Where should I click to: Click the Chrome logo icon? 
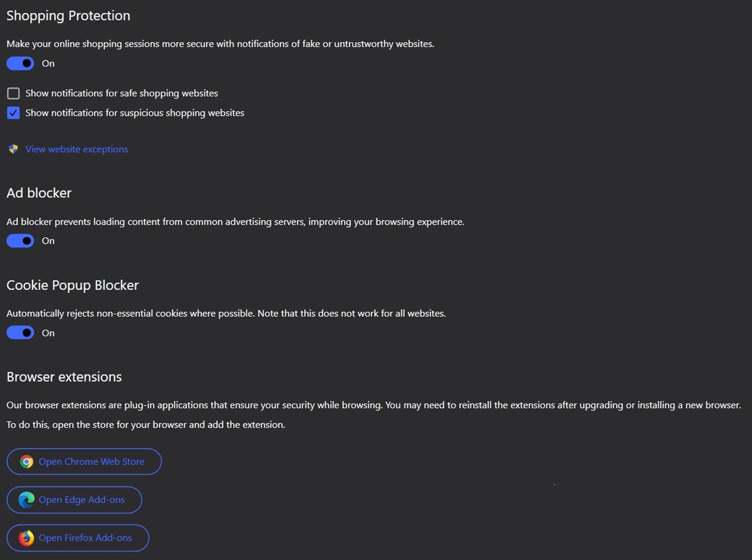(x=26, y=462)
